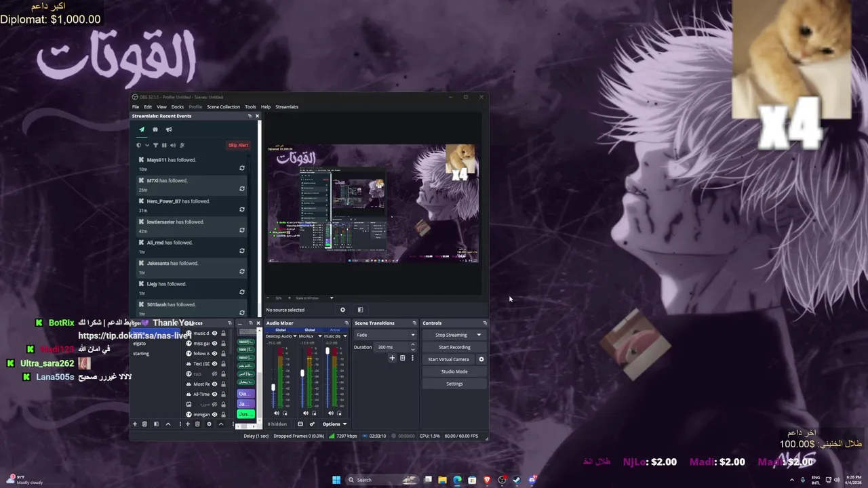This screenshot has height=488, width=868.
Task: Add a new source with the plus icon
Action: tap(188, 424)
